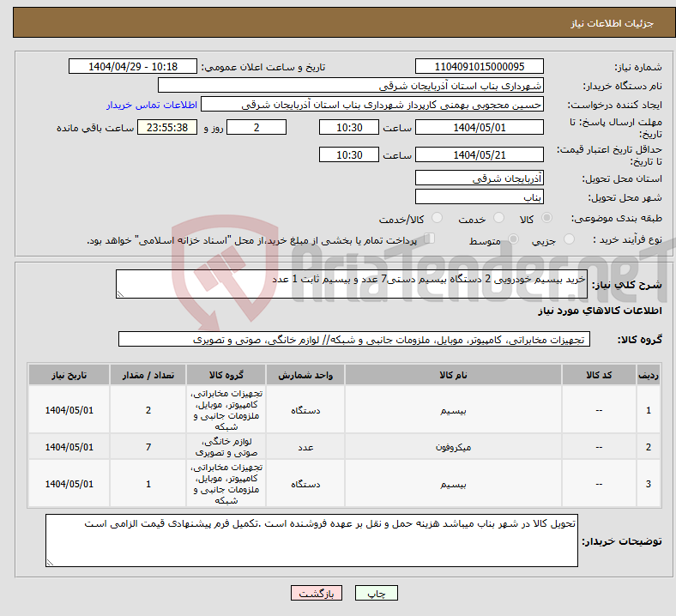676x616 pixels.
Task: Click quantity 7 in the میکروفون row
Action: pyautogui.click(x=148, y=447)
